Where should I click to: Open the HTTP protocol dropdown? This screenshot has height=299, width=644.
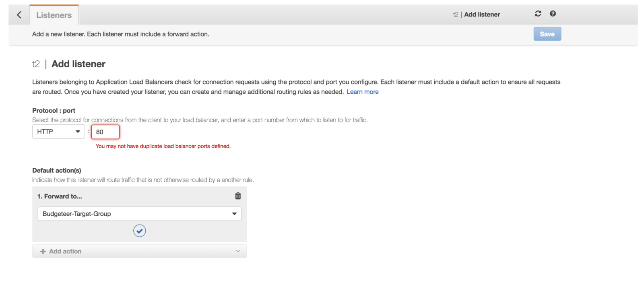pos(58,132)
